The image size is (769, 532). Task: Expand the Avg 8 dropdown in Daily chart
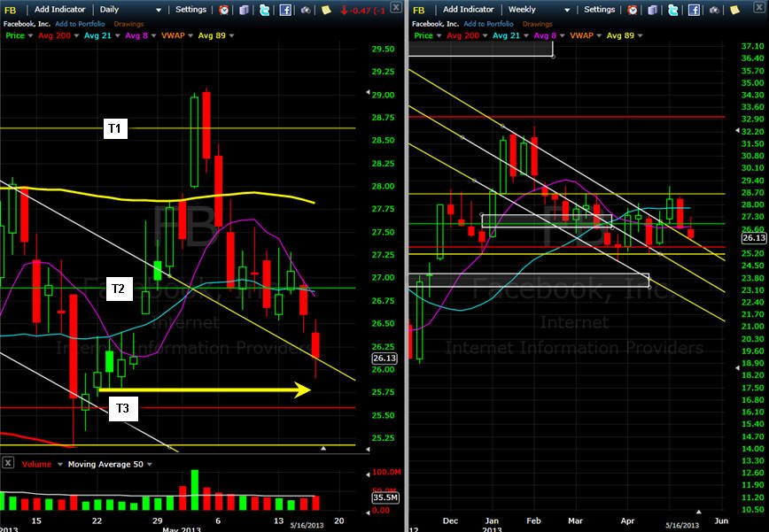point(153,35)
